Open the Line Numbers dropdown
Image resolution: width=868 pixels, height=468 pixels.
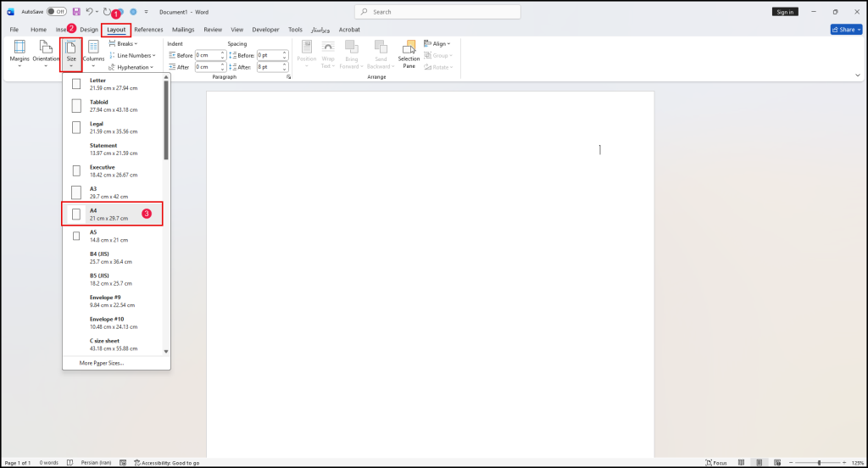pos(132,55)
